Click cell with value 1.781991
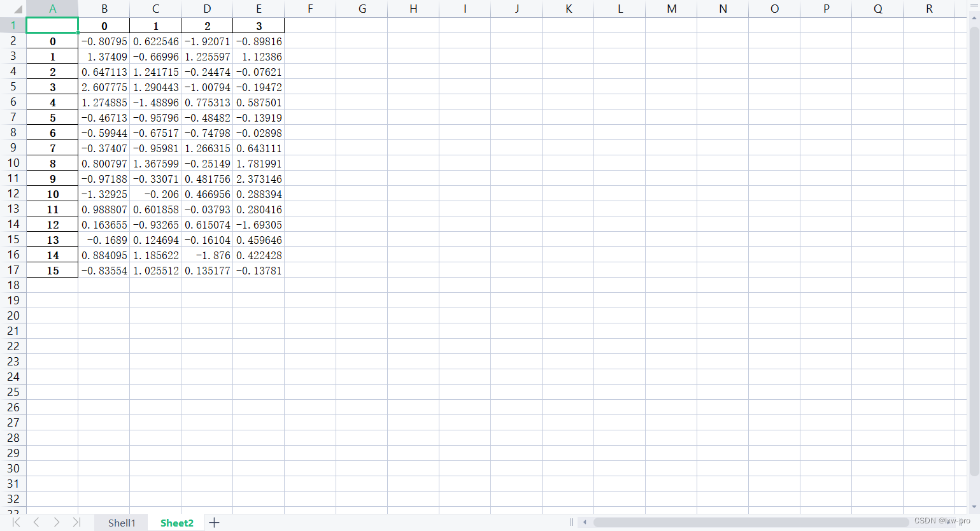980x531 pixels. [x=259, y=163]
